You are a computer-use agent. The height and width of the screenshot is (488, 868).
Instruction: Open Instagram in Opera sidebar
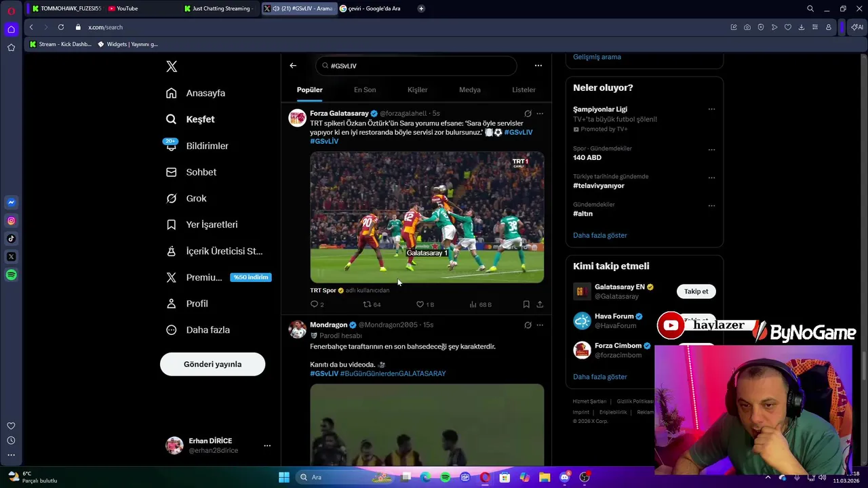click(11, 221)
